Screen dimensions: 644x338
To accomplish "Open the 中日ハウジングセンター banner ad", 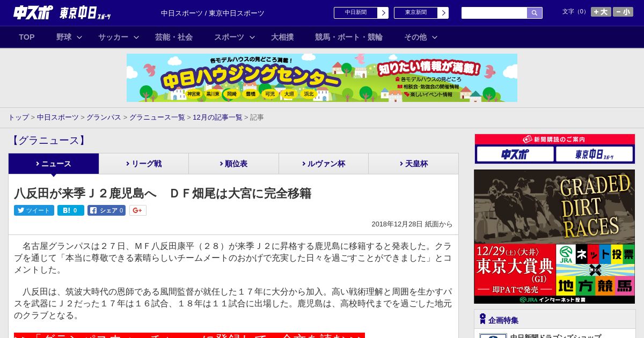I will 322,78.
